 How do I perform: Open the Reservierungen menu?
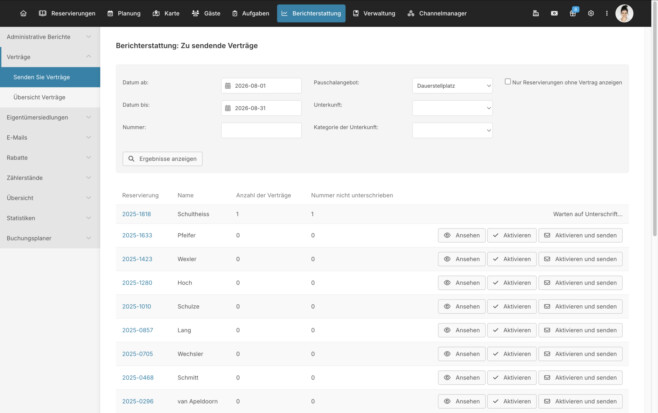(x=67, y=13)
